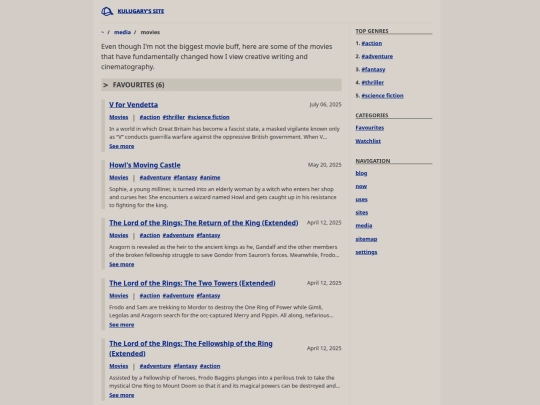Click Movies category under Fellowship of the Ring
Viewport: 540px width, 405px height.
(118, 366)
